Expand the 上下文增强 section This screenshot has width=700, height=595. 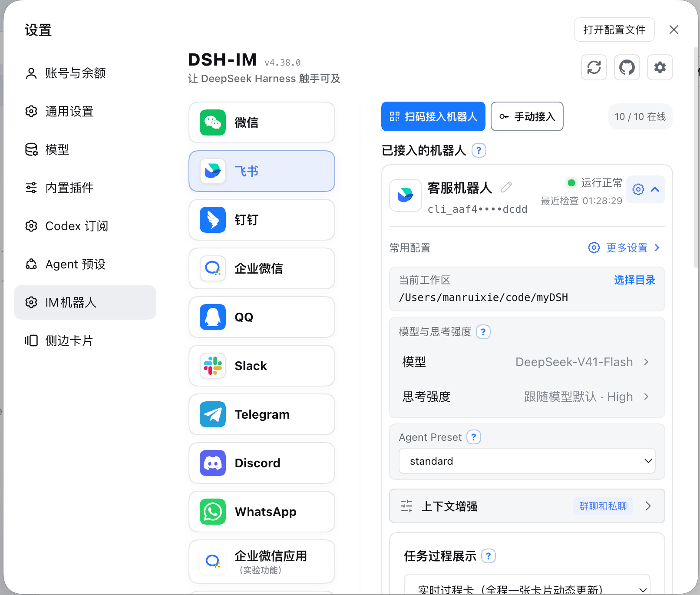527,506
